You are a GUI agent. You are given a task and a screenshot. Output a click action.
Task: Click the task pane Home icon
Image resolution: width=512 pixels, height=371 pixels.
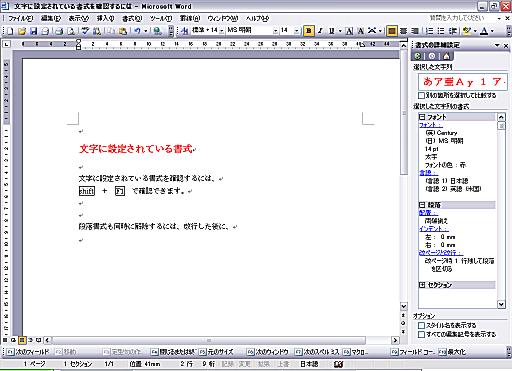tap(446, 56)
